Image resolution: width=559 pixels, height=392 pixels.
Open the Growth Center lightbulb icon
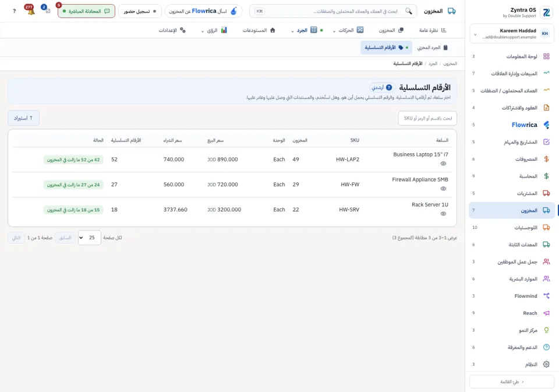(x=546, y=330)
